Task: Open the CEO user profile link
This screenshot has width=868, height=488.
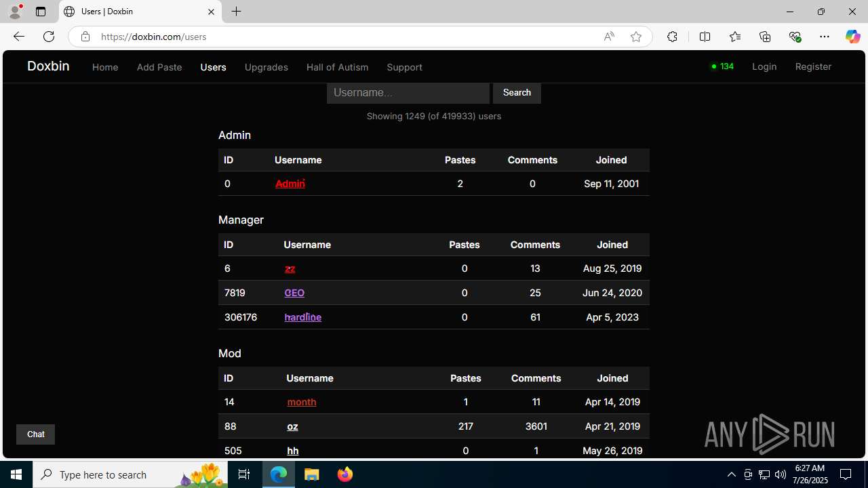Action: click(x=294, y=293)
